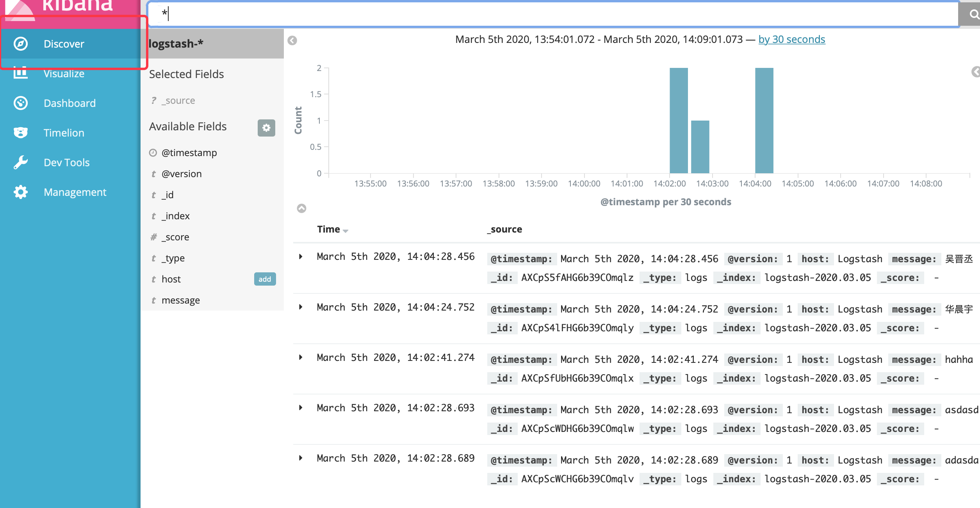The width and height of the screenshot is (980, 508).
Task: Collapse the fields sidebar arrow
Action: pos(292,41)
